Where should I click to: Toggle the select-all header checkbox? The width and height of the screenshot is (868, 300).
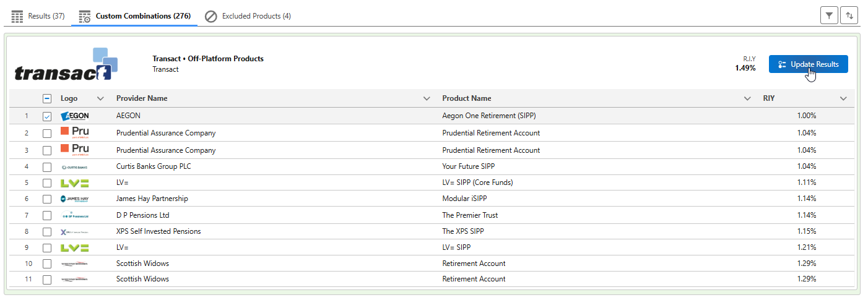[x=47, y=98]
